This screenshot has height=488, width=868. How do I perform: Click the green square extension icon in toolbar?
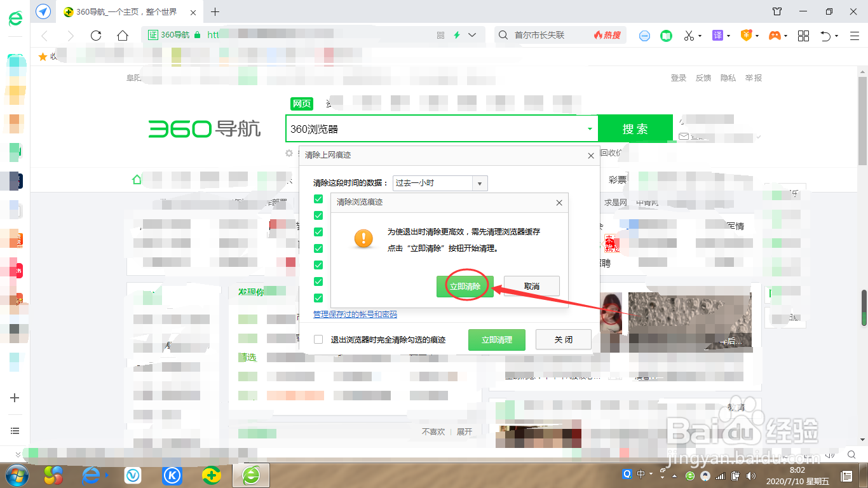pyautogui.click(x=665, y=36)
